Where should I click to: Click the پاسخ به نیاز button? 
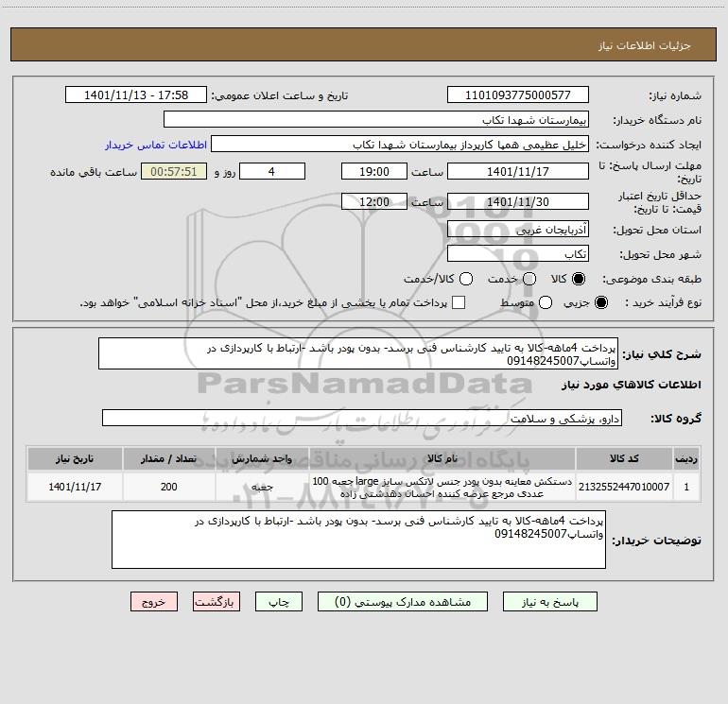[x=549, y=602]
